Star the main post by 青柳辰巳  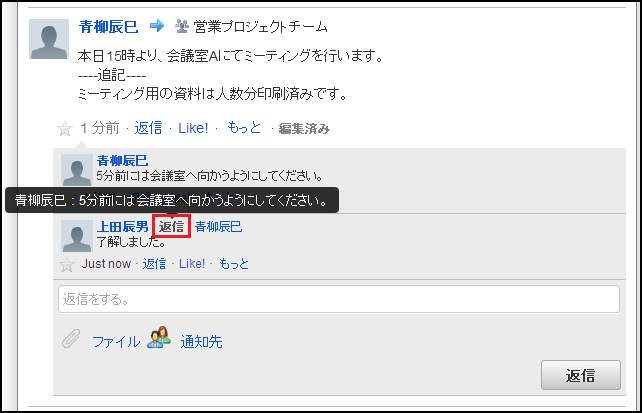(65, 129)
